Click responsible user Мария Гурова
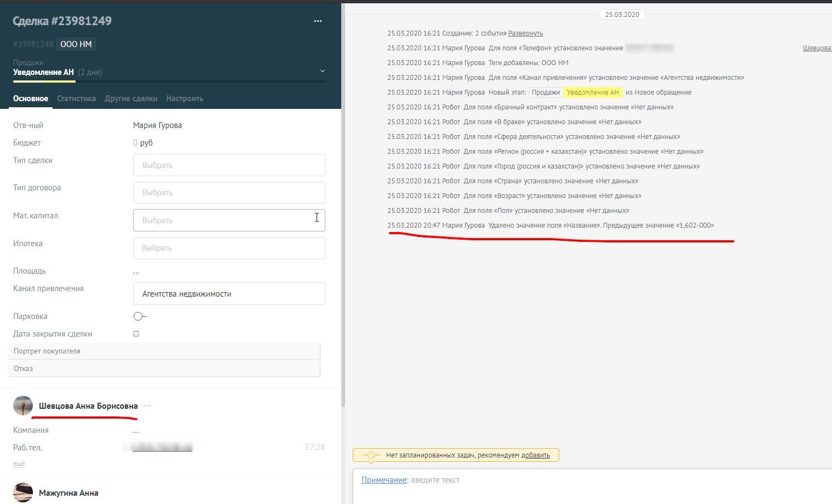This screenshot has width=832, height=504. coord(157,125)
